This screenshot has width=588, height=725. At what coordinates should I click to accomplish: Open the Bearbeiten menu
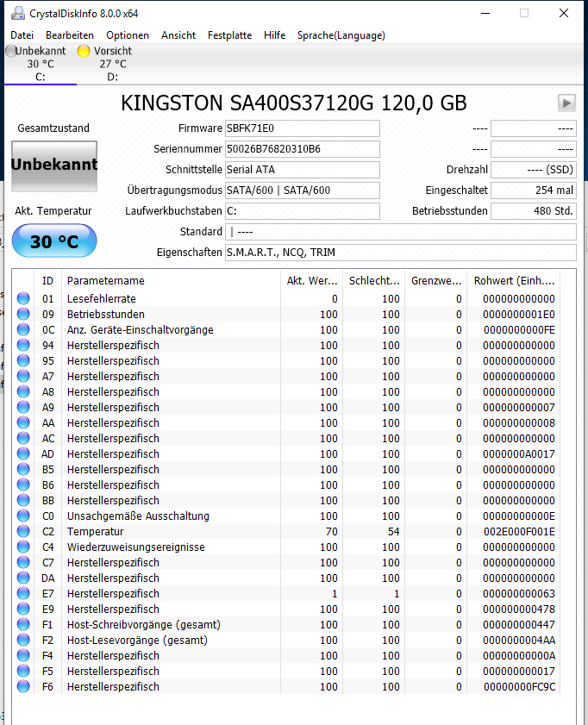(x=70, y=35)
